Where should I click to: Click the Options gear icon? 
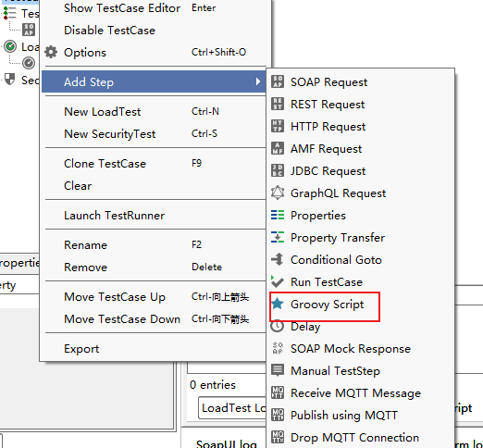click(x=51, y=52)
